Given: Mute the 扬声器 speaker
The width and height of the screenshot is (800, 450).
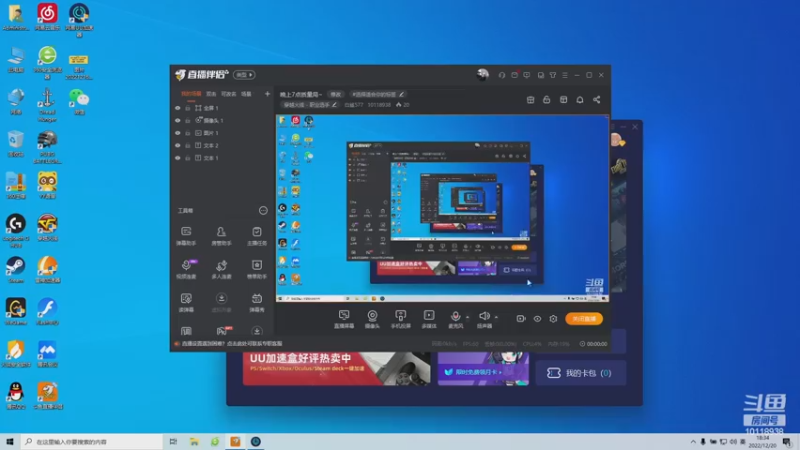Looking at the screenshot, I should click(484, 319).
